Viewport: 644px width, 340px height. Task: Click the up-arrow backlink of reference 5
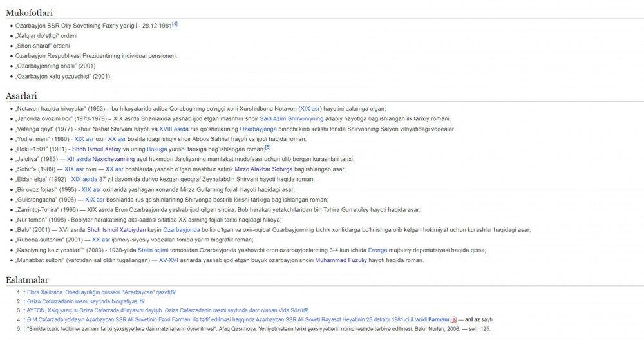coord(24,329)
